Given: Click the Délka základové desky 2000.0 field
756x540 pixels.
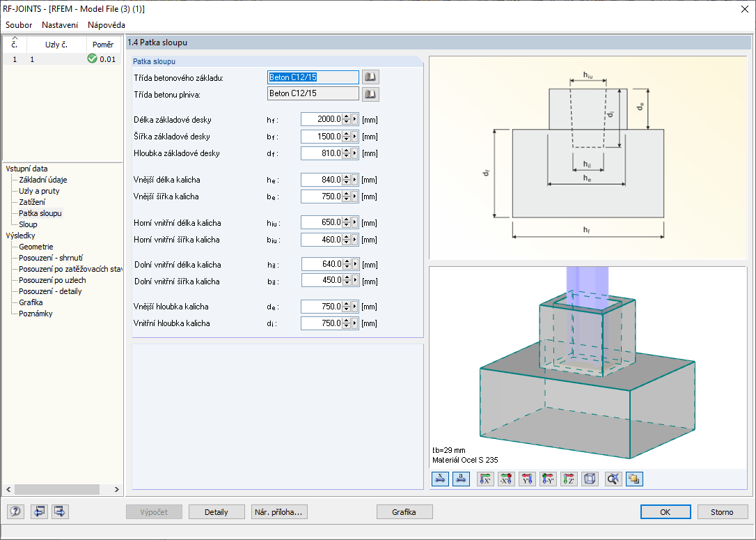Looking at the screenshot, I should tap(322, 120).
